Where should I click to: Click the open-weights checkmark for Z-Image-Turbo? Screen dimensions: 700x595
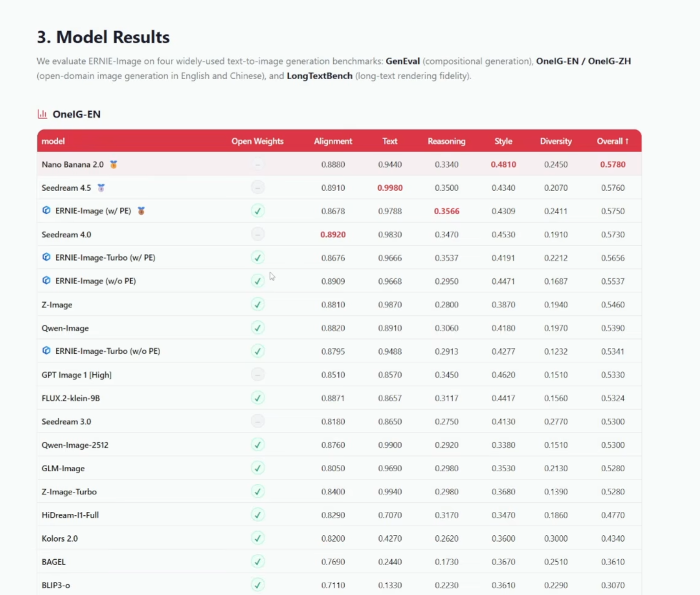[258, 491]
